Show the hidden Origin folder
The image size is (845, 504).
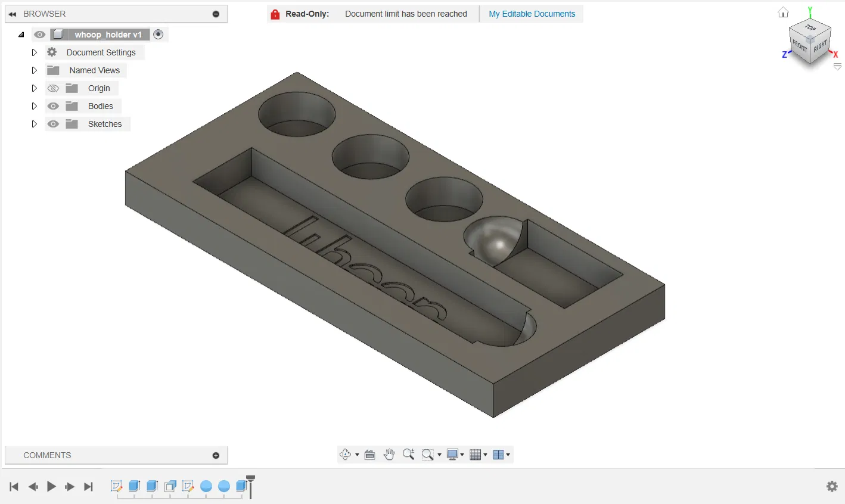pyautogui.click(x=53, y=88)
